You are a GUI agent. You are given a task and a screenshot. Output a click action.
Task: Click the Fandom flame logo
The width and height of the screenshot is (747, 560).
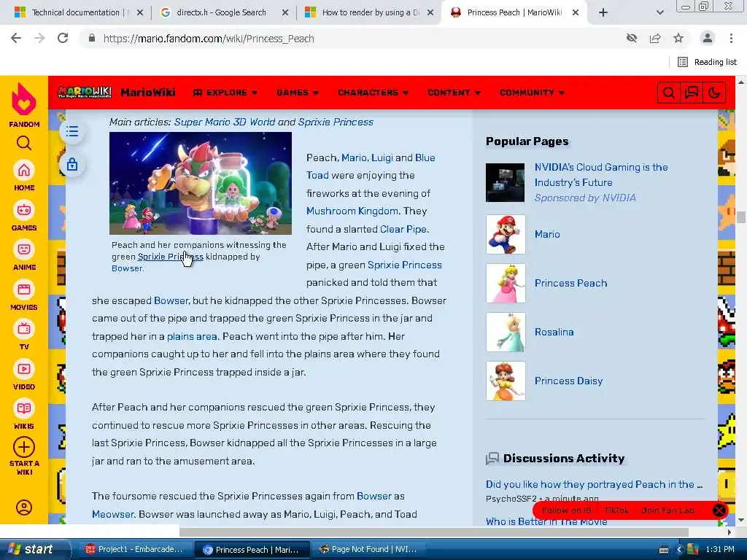coord(24,99)
